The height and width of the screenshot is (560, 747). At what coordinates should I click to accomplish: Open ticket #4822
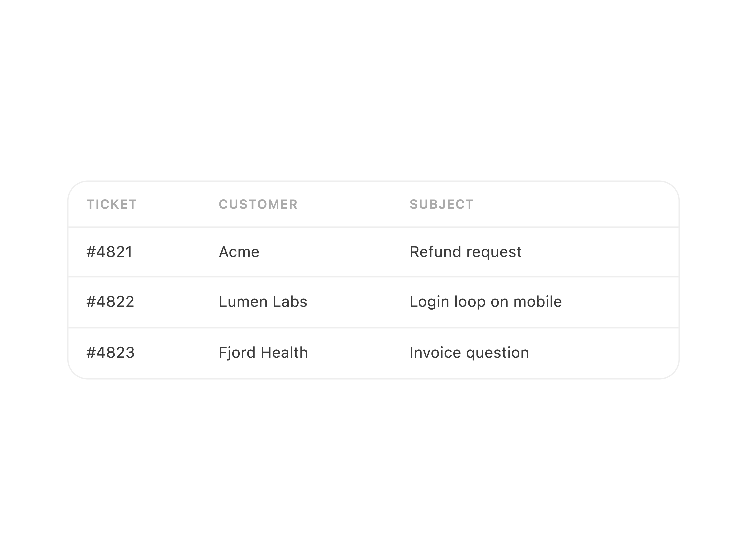click(110, 302)
